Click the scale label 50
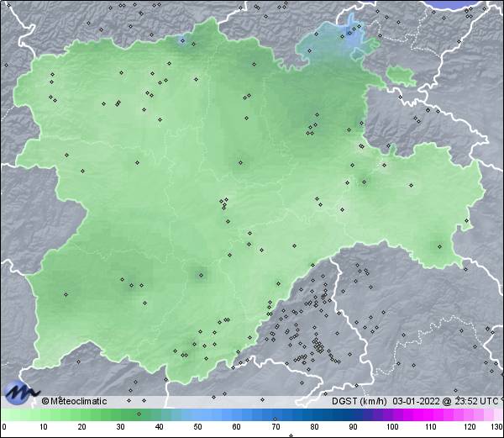This screenshot has height=438, width=504. coord(197,427)
